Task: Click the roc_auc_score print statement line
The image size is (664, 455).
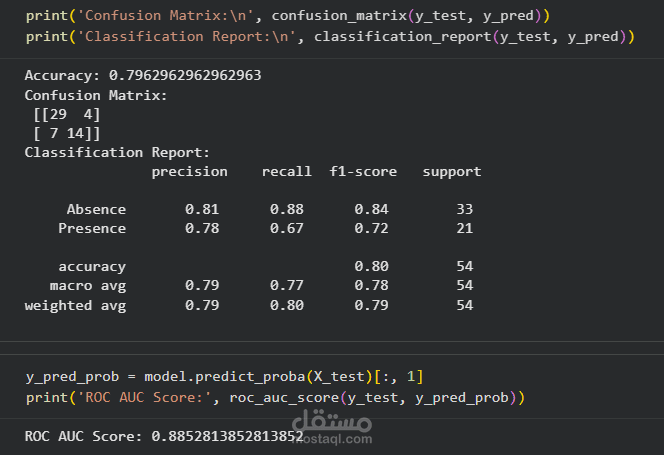Action: pos(274,398)
